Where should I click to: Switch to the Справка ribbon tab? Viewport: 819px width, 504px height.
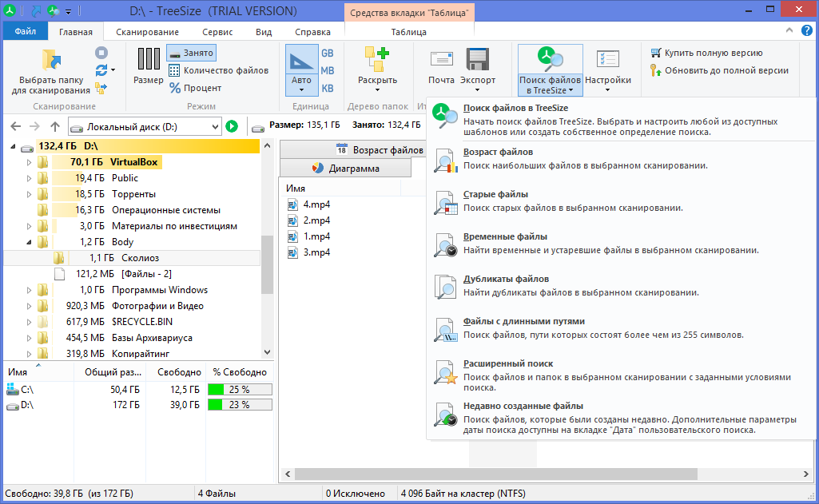313,32
